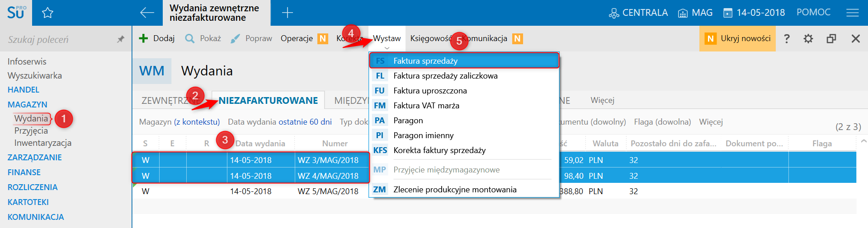Click the Ukryj nowości button
868x228 pixels.
(x=737, y=38)
